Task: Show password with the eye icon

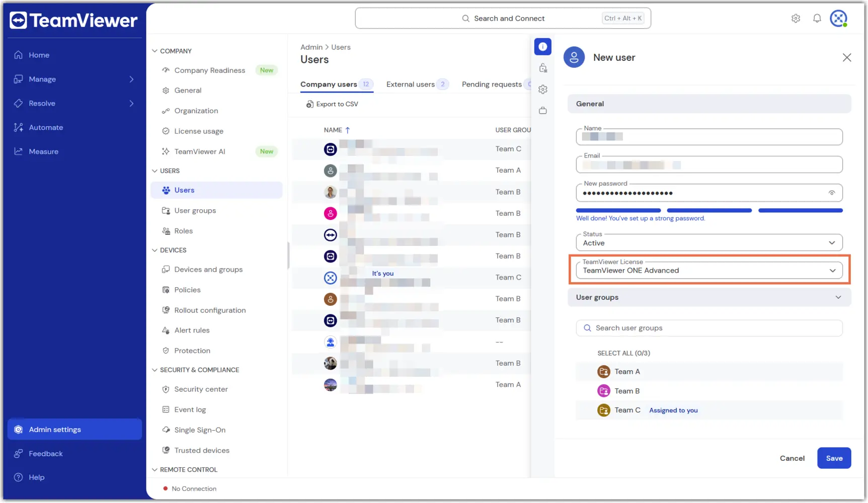Action: (832, 193)
